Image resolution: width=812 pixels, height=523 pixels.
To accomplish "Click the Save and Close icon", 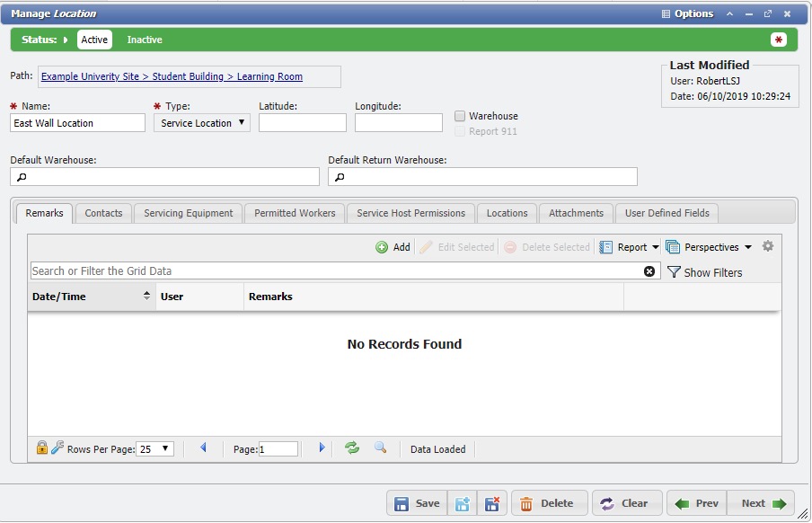I will click(491, 504).
